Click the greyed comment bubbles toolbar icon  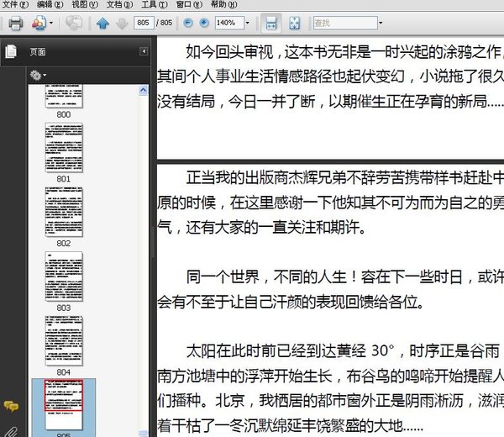[x=74, y=24]
